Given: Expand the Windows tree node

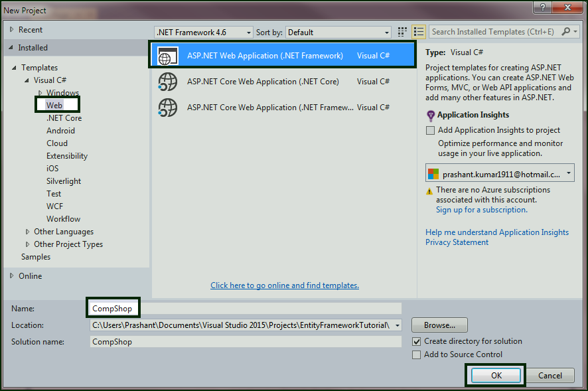Looking at the screenshot, I should pyautogui.click(x=40, y=93).
